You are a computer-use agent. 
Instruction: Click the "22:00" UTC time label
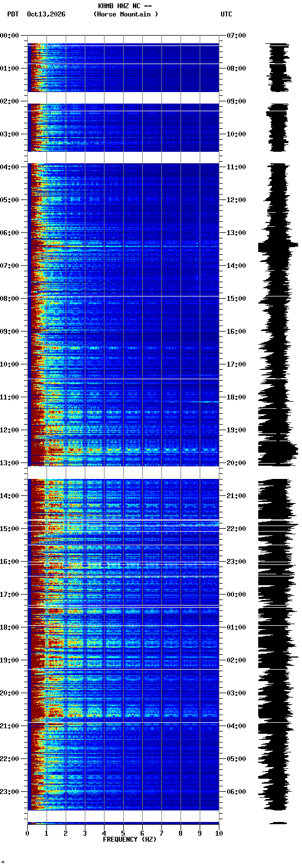pos(236,529)
